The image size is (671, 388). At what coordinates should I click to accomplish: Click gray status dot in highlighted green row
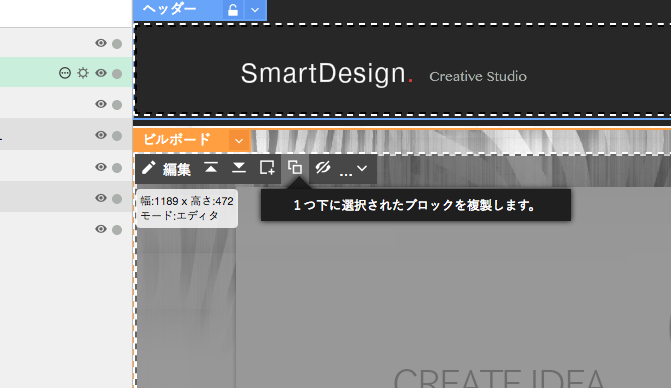tap(117, 74)
